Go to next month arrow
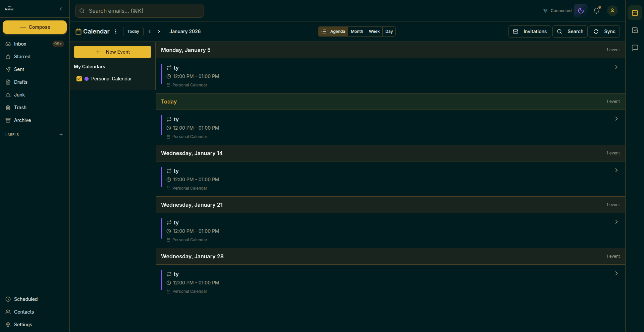The width and height of the screenshot is (644, 332). (159, 31)
